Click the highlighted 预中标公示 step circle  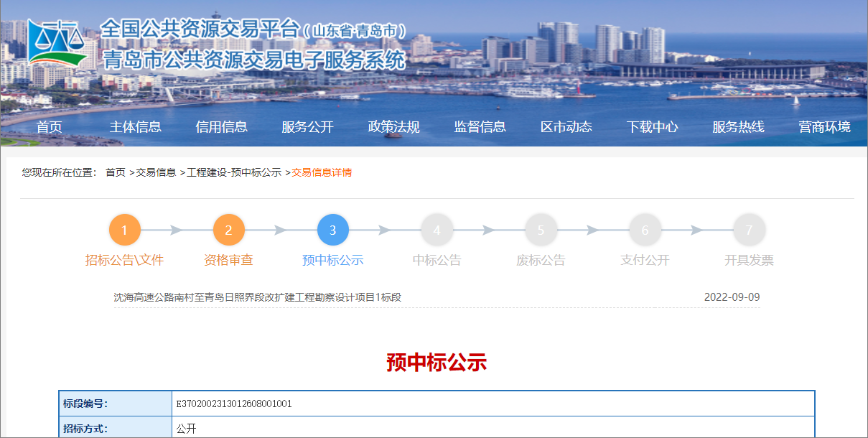[x=334, y=231]
